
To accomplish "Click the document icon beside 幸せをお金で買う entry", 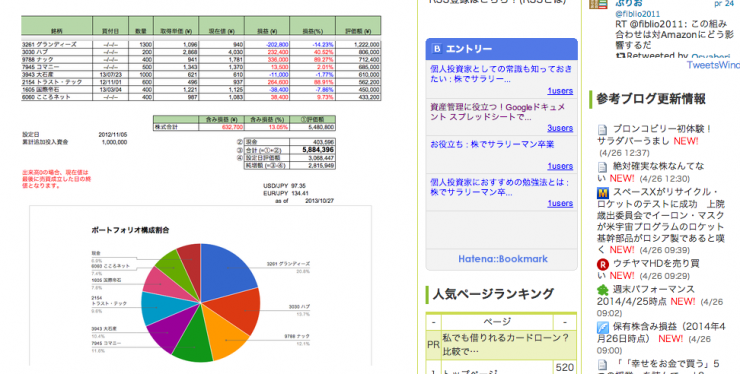I will pyautogui.click(x=602, y=365).
